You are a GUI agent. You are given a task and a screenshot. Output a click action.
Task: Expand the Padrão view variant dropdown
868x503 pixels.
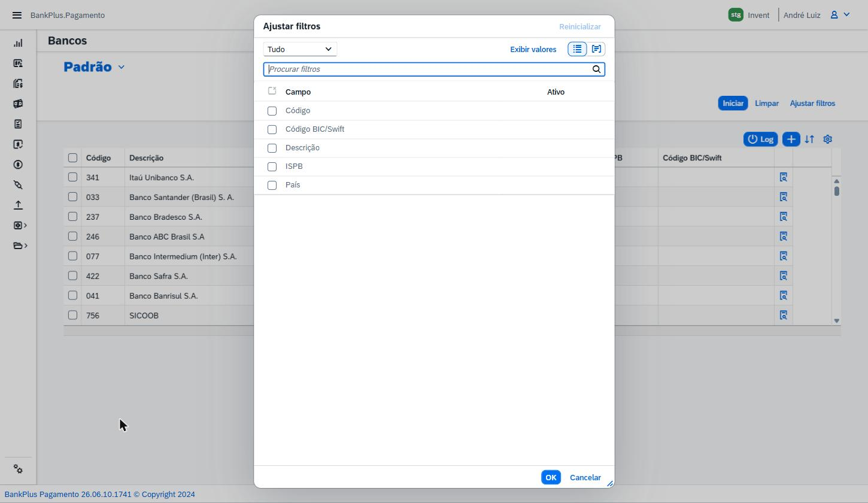pyautogui.click(x=122, y=67)
